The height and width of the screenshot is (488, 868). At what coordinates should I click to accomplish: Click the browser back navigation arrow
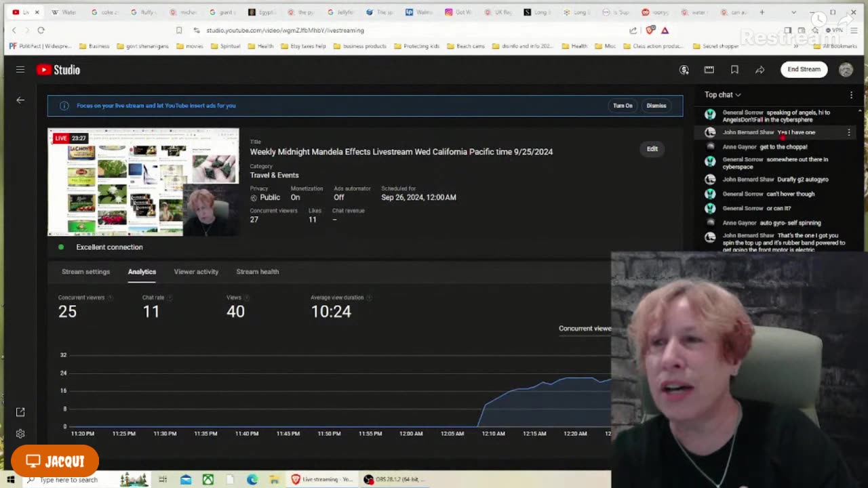(14, 30)
